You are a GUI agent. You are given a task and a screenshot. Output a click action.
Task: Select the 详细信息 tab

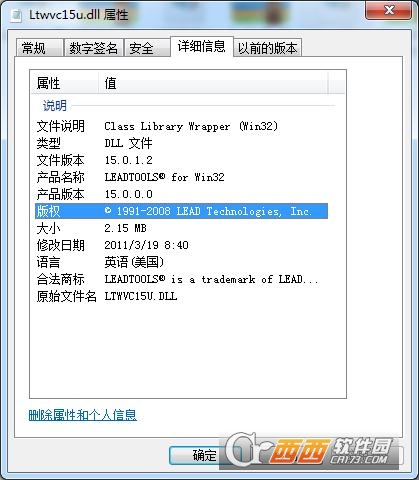point(202,47)
